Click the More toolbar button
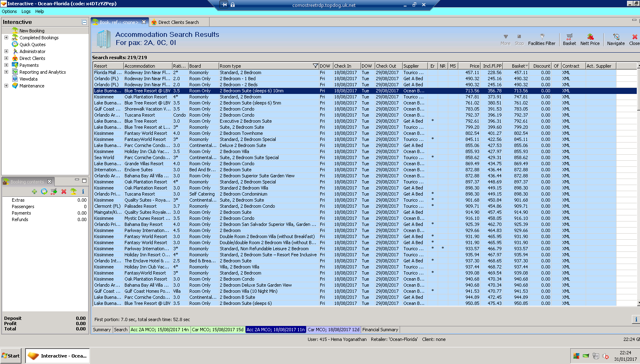Image resolution: width=640 pixels, height=364 pixels. click(x=505, y=40)
